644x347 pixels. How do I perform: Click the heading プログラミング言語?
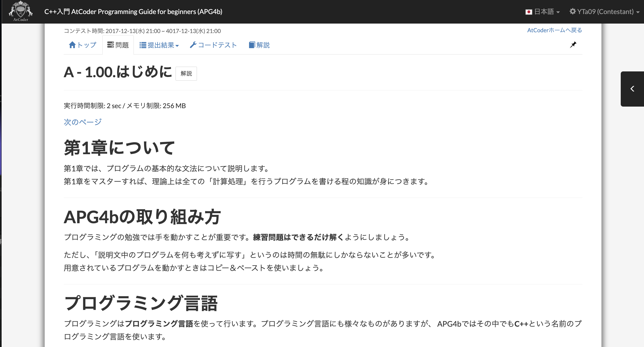coord(141,303)
